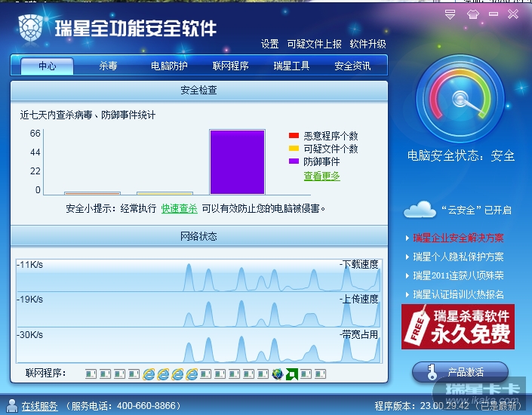Screen dimensions: 532x415
Task: Click the purple 防御事件 legend swatch
Action: coord(294,161)
